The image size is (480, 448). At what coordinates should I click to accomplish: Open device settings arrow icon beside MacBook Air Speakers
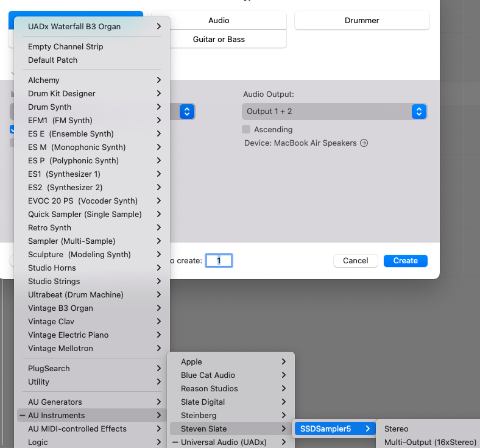(364, 143)
